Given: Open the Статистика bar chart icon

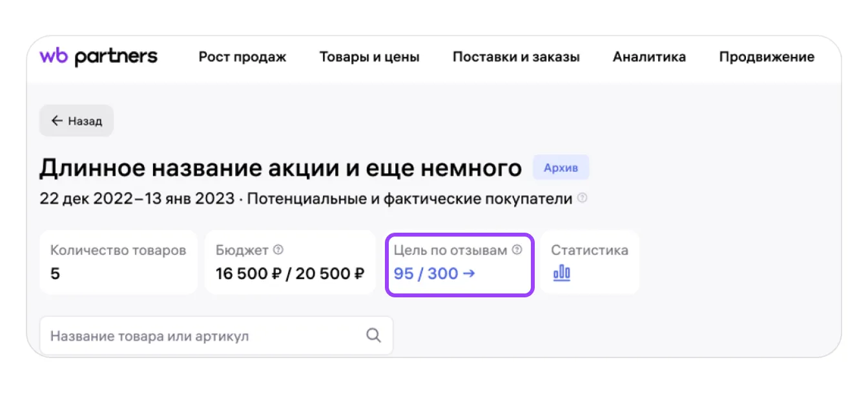Looking at the screenshot, I should 562,273.
